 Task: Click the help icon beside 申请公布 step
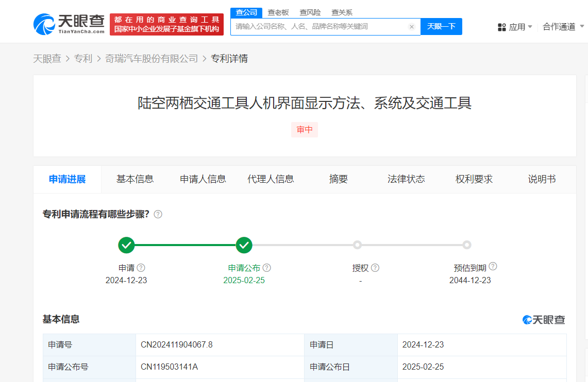266,268
